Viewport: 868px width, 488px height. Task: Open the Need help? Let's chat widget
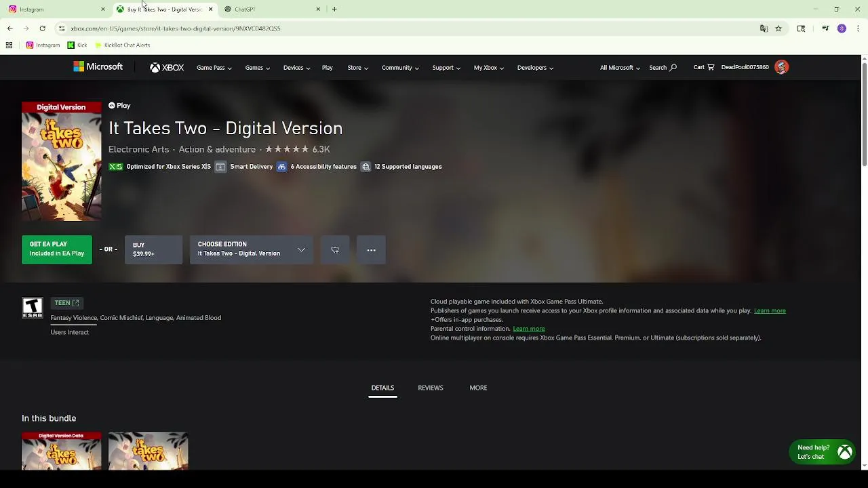coord(823,452)
